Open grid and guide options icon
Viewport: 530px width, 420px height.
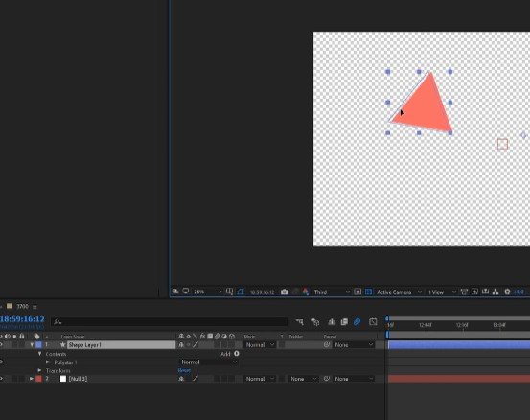pyautogui.click(x=229, y=292)
